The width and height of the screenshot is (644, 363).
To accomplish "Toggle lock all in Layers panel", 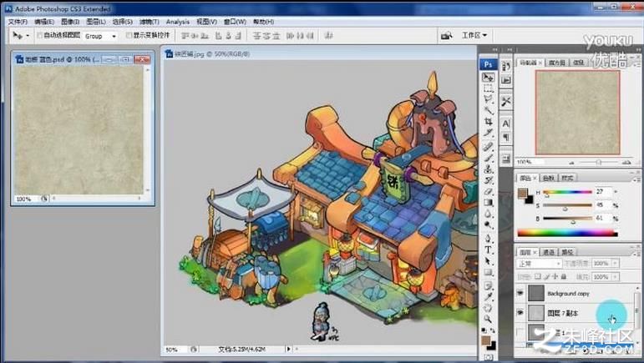I will (x=564, y=277).
